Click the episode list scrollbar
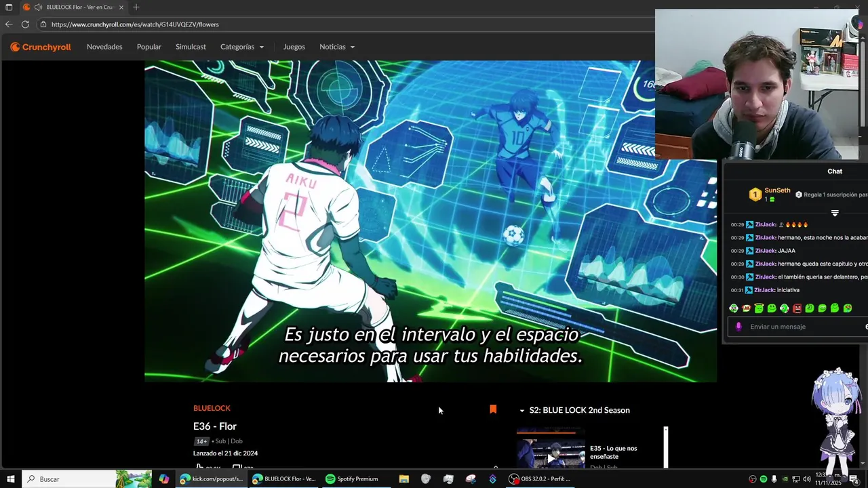Viewport: 868px width, 488px height. pyautogui.click(x=666, y=447)
